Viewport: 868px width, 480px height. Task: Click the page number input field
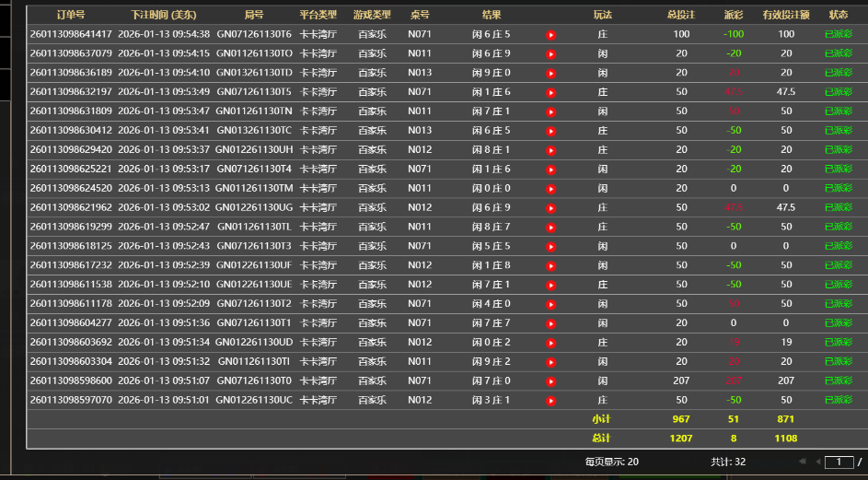(839, 462)
